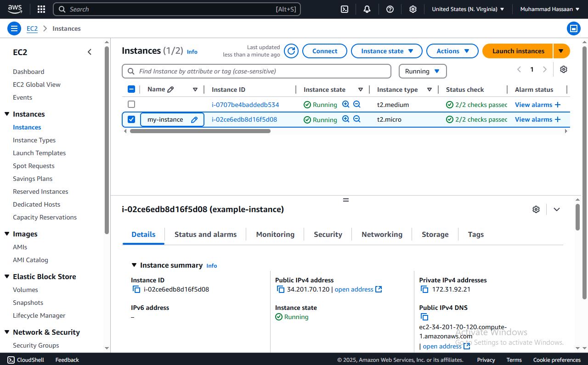
Task: Toggle the select-all instances checkbox
Action: click(x=131, y=90)
